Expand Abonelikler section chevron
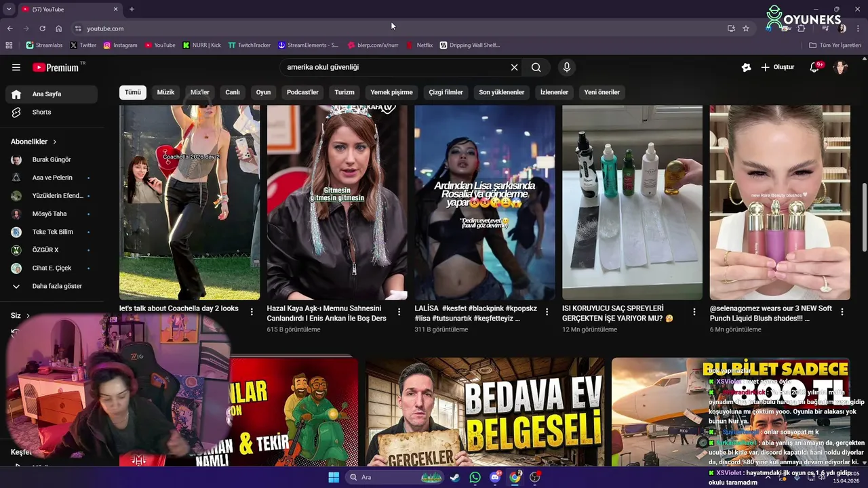Image resolution: width=868 pixels, height=488 pixels. (x=55, y=142)
